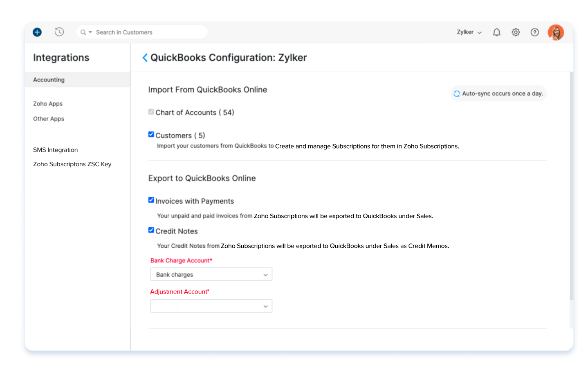Select the Accounting section in Integrations
The height and width of the screenshot is (375, 588).
click(x=49, y=79)
